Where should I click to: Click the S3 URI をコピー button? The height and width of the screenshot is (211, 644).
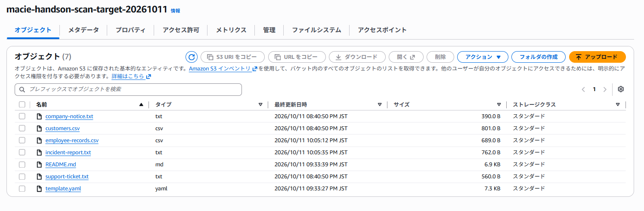pyautogui.click(x=233, y=57)
